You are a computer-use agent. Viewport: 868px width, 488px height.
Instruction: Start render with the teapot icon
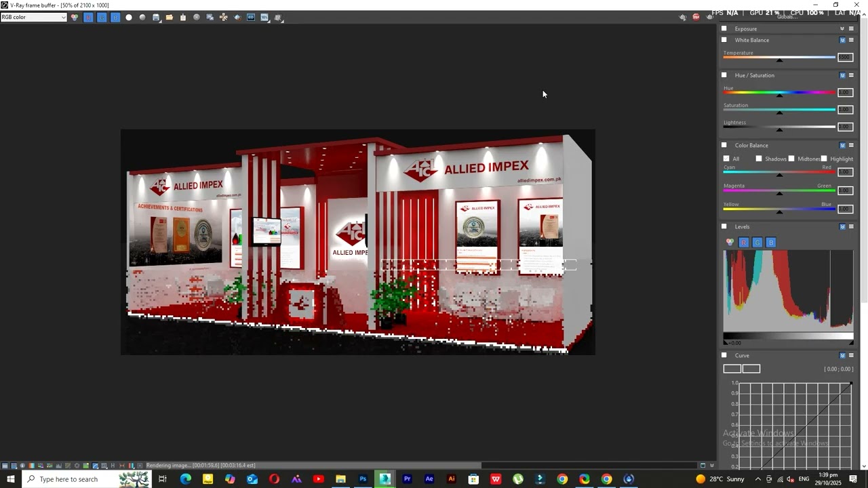coord(237,17)
